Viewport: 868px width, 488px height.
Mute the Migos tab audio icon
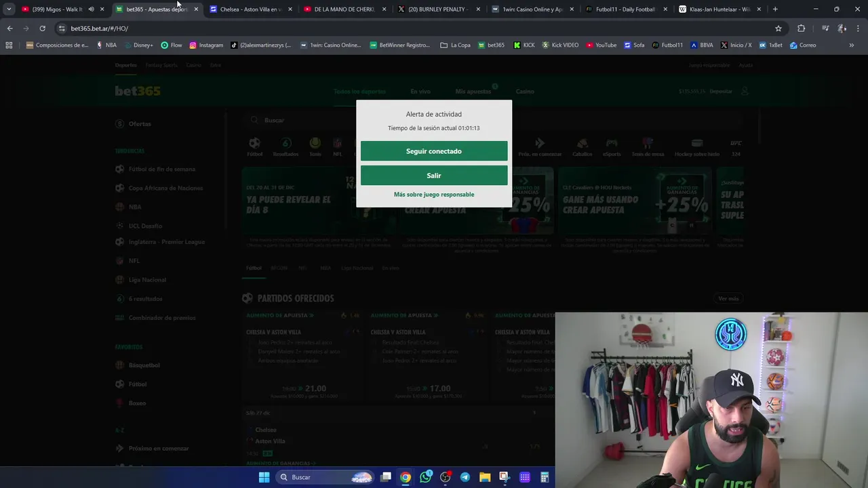91,9
